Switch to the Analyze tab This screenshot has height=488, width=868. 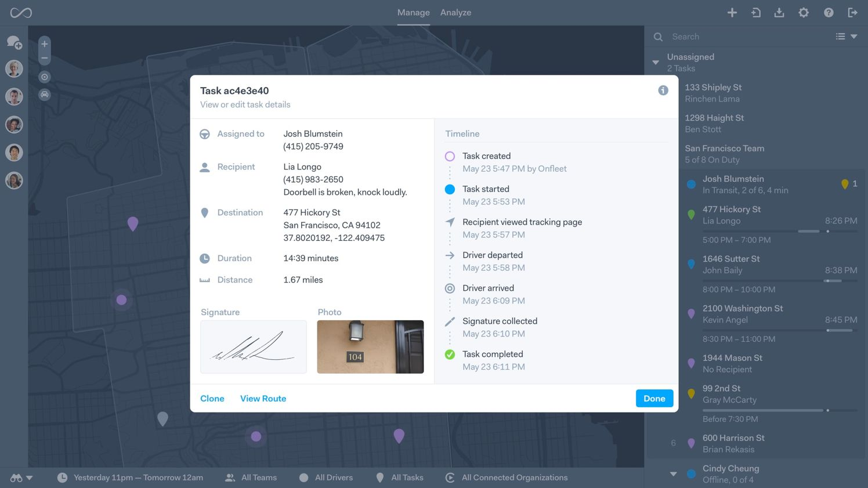455,12
